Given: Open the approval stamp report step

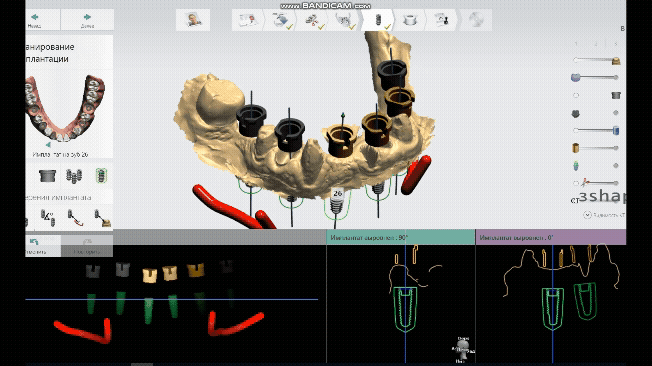Looking at the screenshot, I should coord(441,20).
